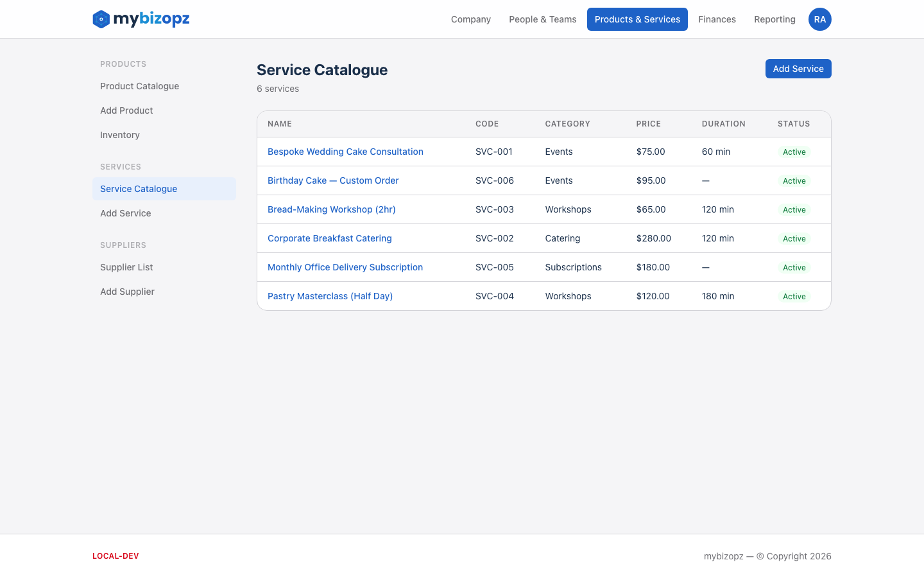
Task: Select Add Supplier from the sidebar
Action: (127, 292)
